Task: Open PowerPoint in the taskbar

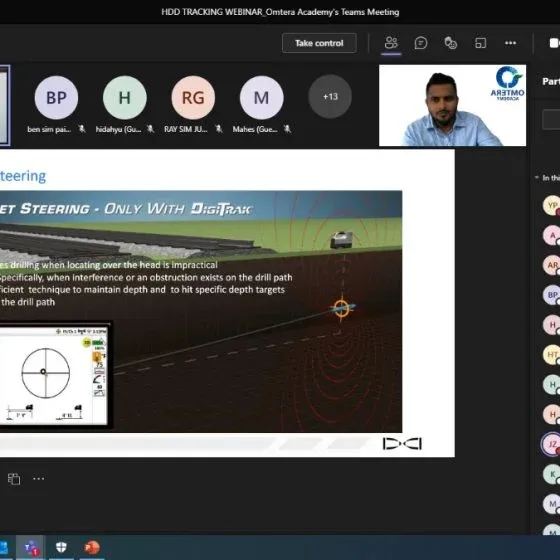Action: 91,548
